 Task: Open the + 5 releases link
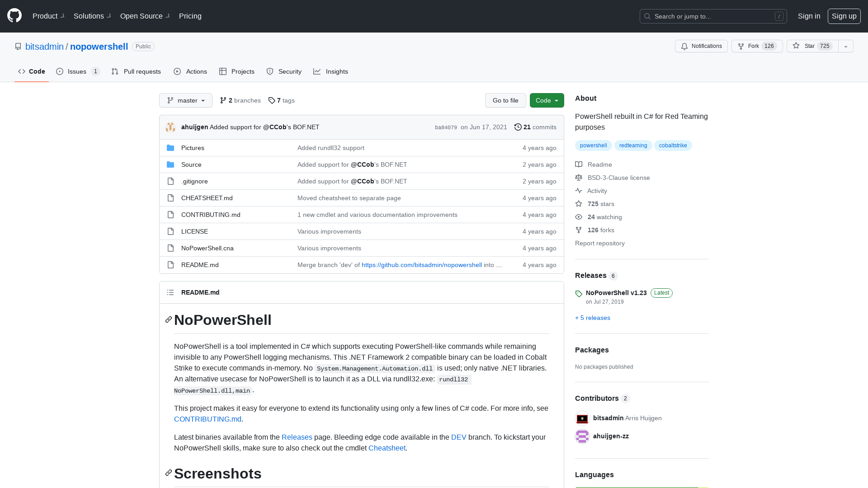coord(592,318)
